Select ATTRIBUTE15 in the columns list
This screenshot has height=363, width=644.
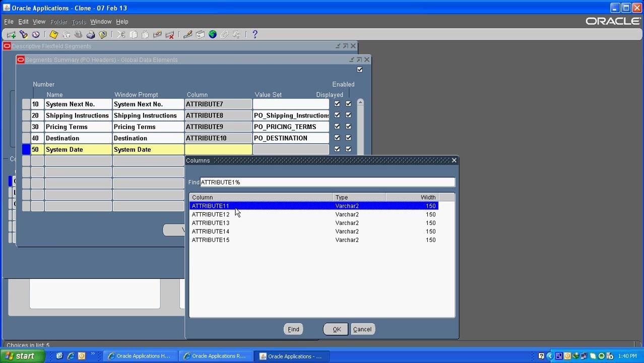point(313,240)
